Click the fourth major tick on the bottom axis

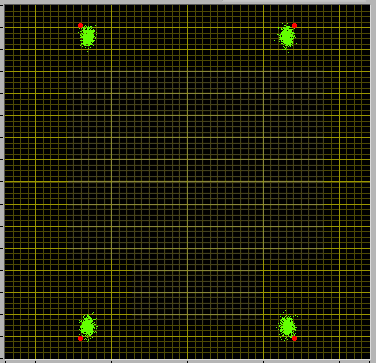tap(264, 361)
